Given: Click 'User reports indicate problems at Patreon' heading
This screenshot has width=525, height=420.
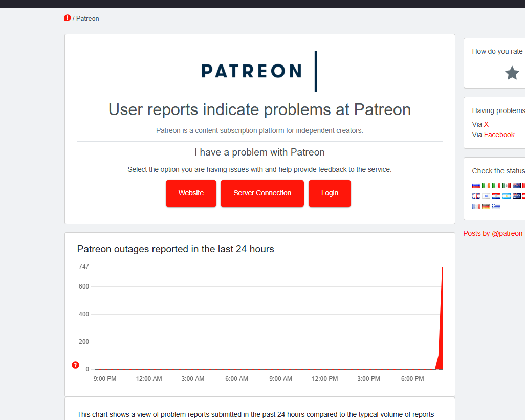Looking at the screenshot, I should tap(259, 110).
